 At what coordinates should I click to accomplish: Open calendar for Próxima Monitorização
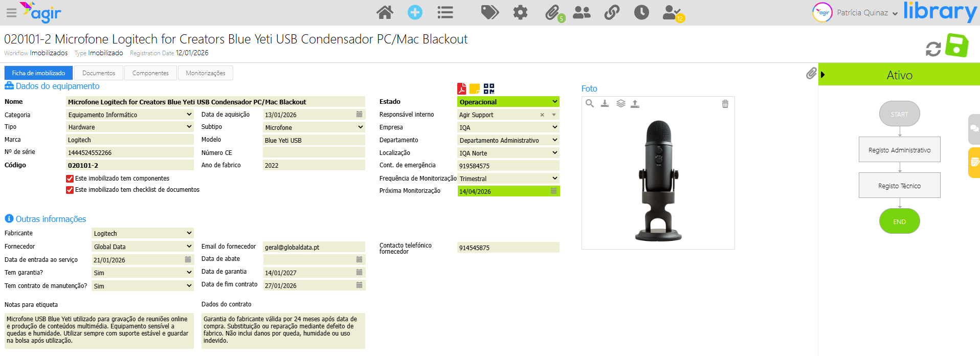tap(553, 191)
